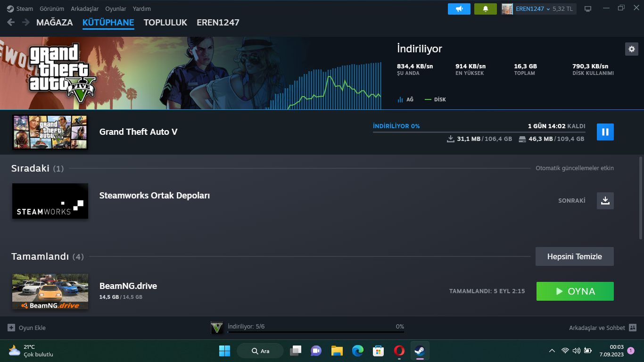
Task: Open File Explorer from the taskbar
Action: point(337,351)
